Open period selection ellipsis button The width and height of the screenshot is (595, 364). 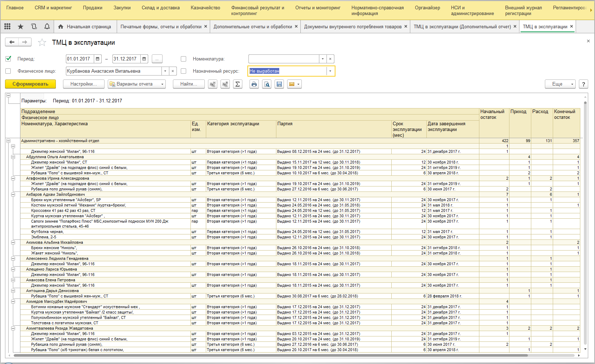[157, 59]
